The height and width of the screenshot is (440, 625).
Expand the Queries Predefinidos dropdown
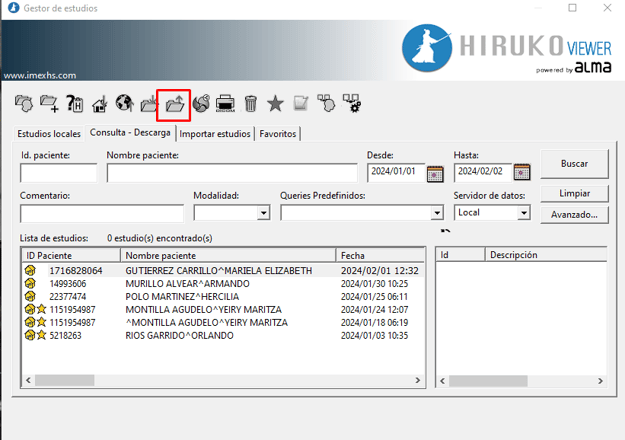[x=436, y=213]
